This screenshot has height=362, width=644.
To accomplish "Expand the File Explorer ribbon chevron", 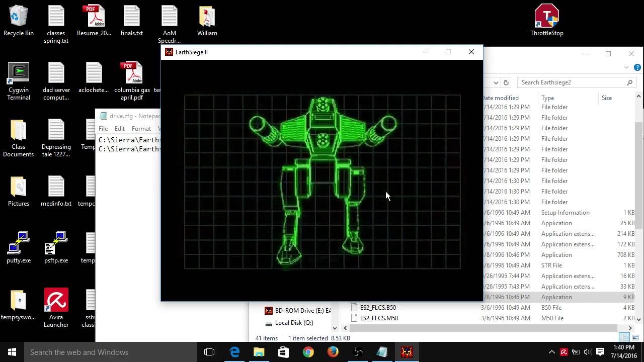I will [x=626, y=67].
